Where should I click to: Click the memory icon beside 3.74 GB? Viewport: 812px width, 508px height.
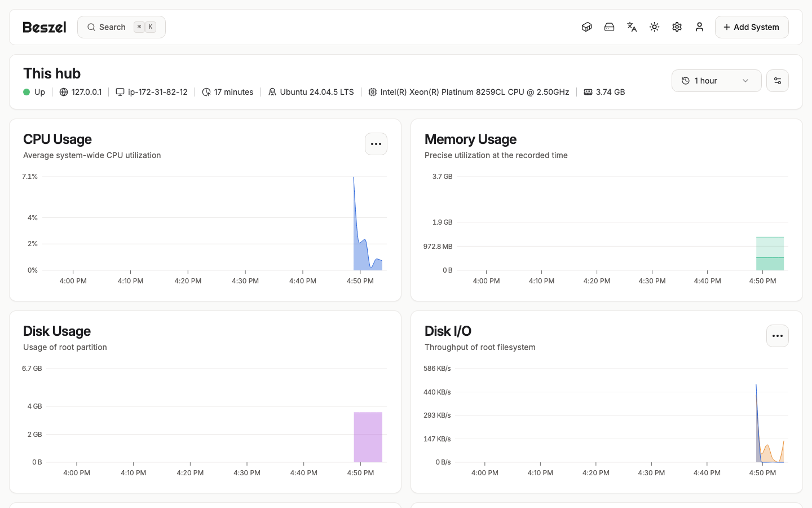(x=588, y=92)
